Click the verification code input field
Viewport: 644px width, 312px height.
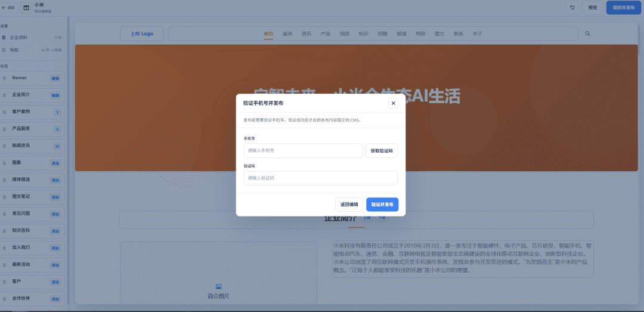point(320,178)
